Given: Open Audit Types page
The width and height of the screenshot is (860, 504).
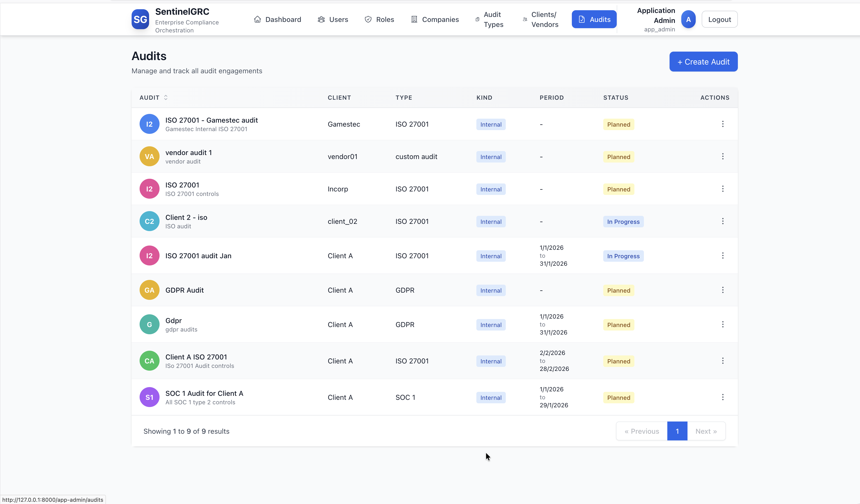Looking at the screenshot, I should pyautogui.click(x=489, y=19).
